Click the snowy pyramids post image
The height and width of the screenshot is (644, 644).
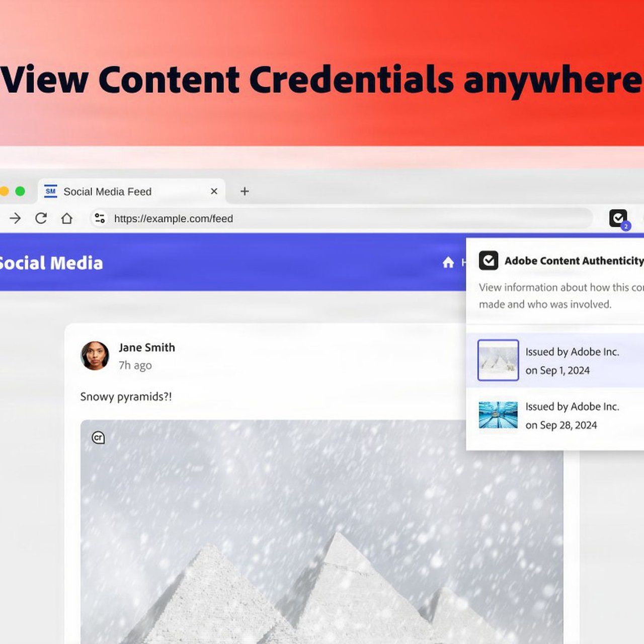click(322, 532)
